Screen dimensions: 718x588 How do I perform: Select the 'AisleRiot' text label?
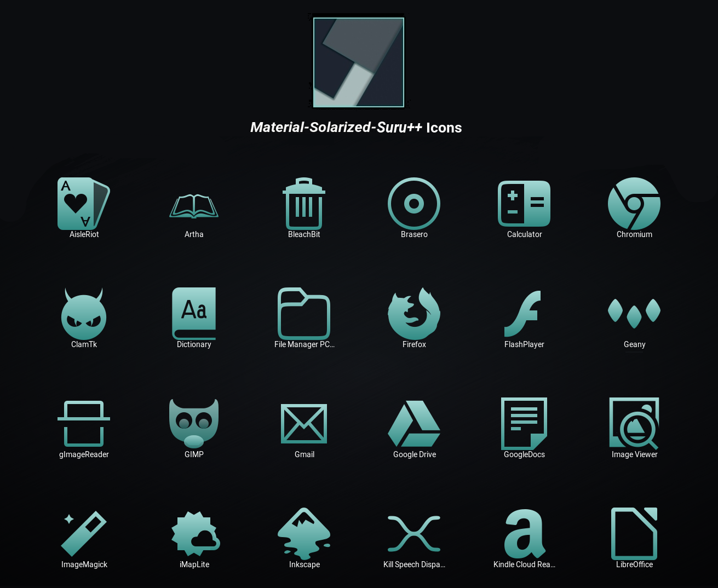(84, 234)
